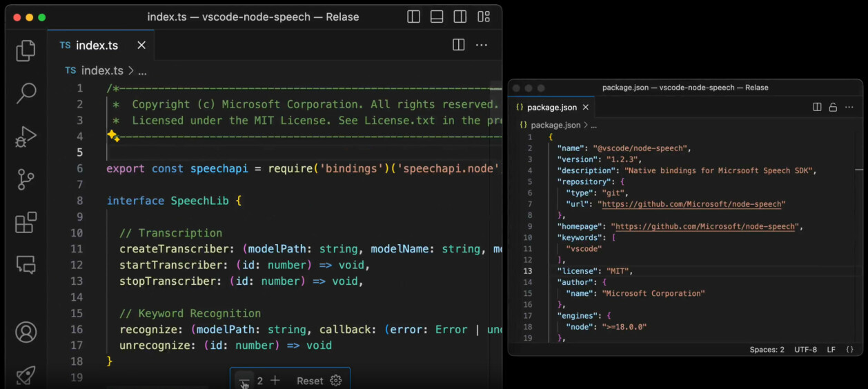Open homepage GitHub link

pos(704,226)
